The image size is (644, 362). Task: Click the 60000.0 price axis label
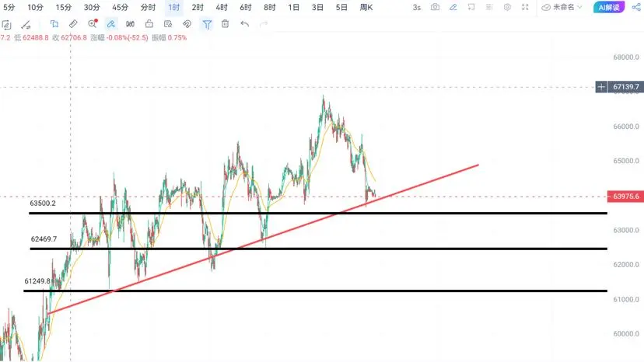[x=626, y=334]
